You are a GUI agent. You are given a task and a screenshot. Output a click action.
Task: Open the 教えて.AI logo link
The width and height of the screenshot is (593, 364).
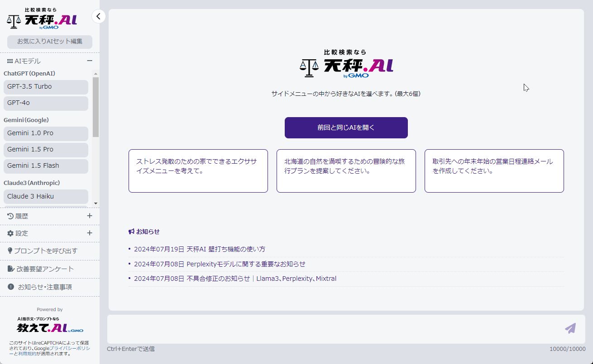click(50, 327)
